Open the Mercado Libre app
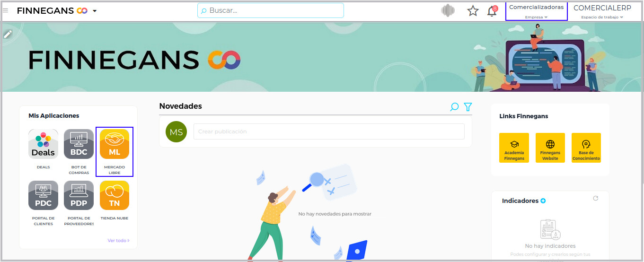Viewport: 644px width, 262px height. (115, 144)
